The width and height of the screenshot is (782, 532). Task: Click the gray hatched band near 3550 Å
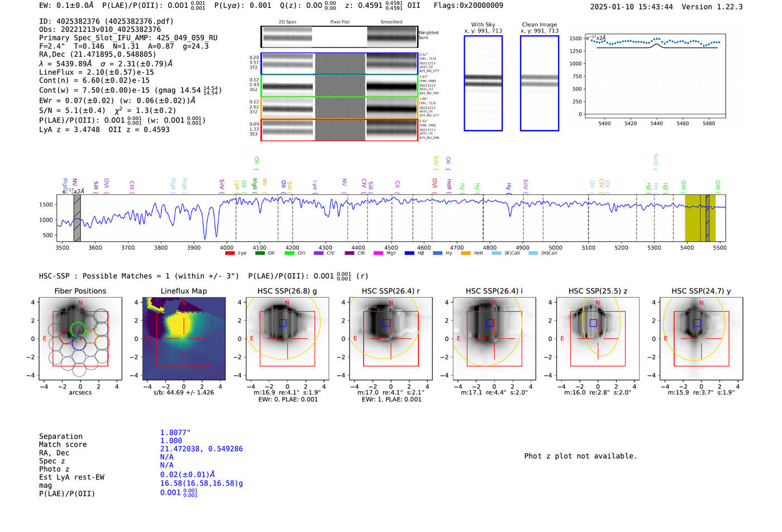tap(77, 218)
